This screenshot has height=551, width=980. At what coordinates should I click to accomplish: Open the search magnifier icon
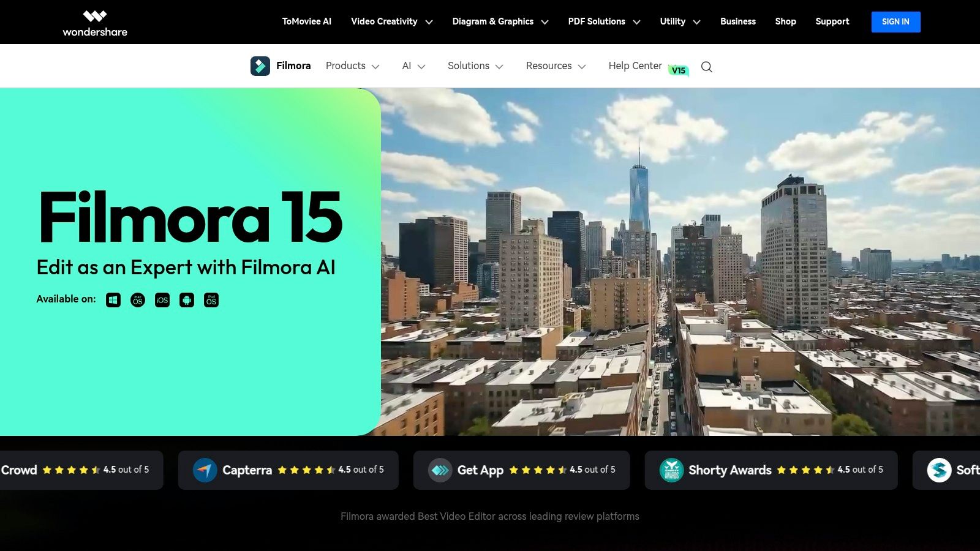pos(706,66)
